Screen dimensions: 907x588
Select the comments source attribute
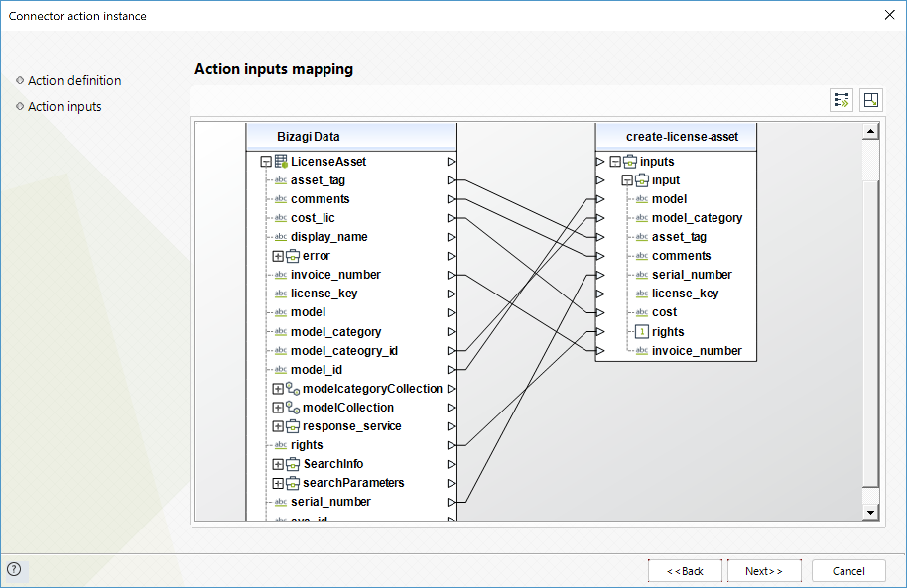point(320,199)
